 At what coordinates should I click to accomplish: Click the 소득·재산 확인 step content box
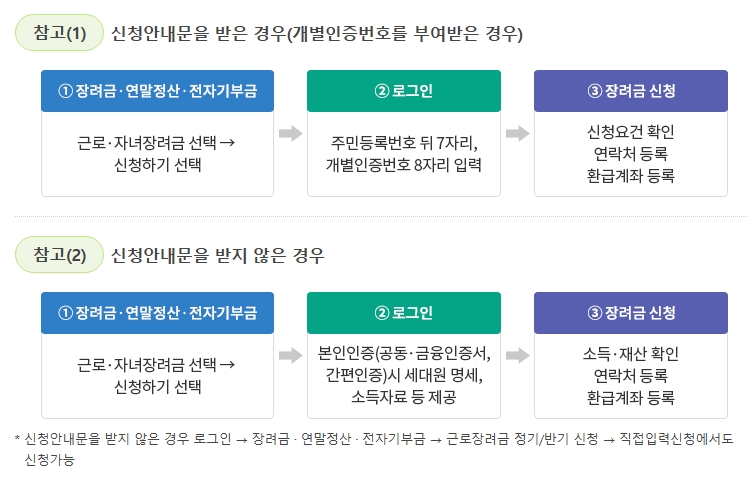631,376
